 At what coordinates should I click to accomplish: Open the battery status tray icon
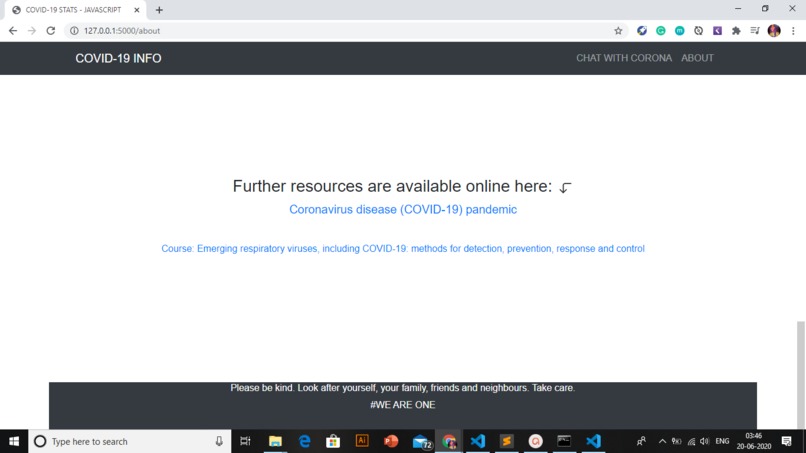[676, 441]
